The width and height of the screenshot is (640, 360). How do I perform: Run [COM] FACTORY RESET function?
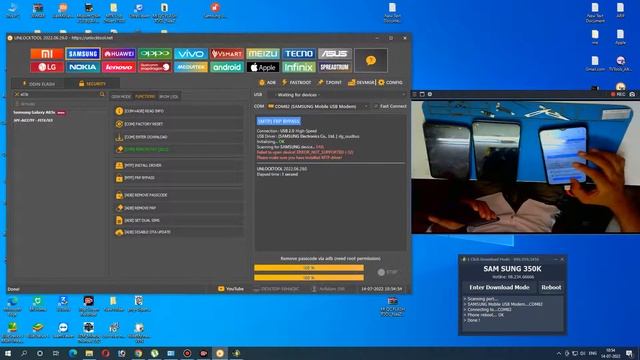pos(178,124)
